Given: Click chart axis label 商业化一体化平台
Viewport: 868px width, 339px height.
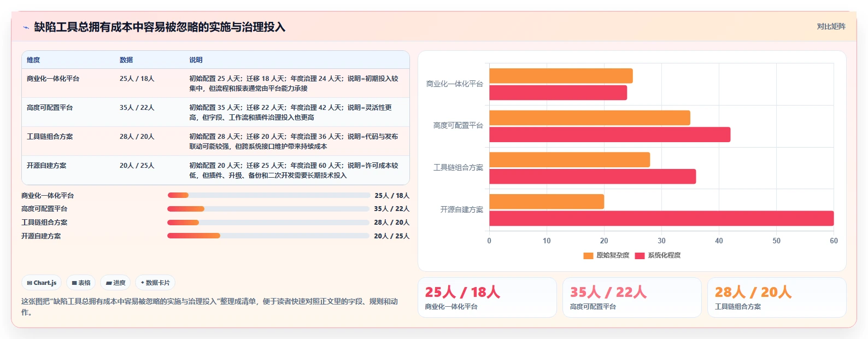Looking at the screenshot, I should coord(455,84).
